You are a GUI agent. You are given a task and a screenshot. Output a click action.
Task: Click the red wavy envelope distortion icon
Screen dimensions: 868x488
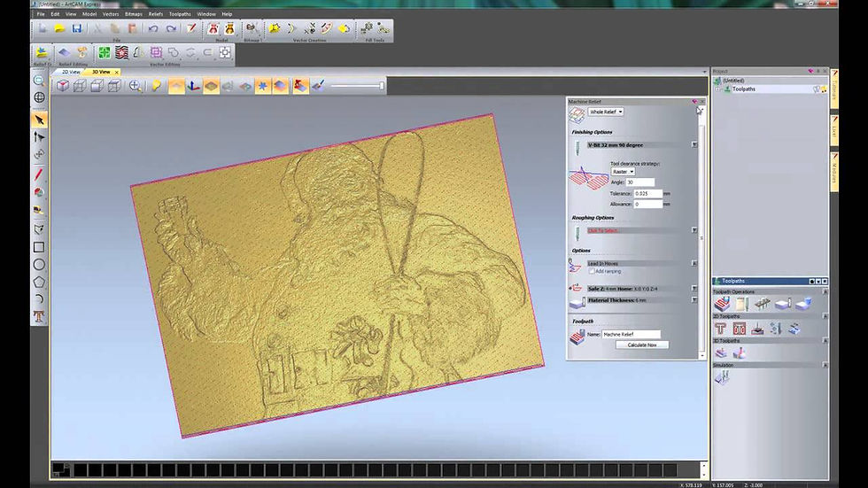(x=122, y=52)
